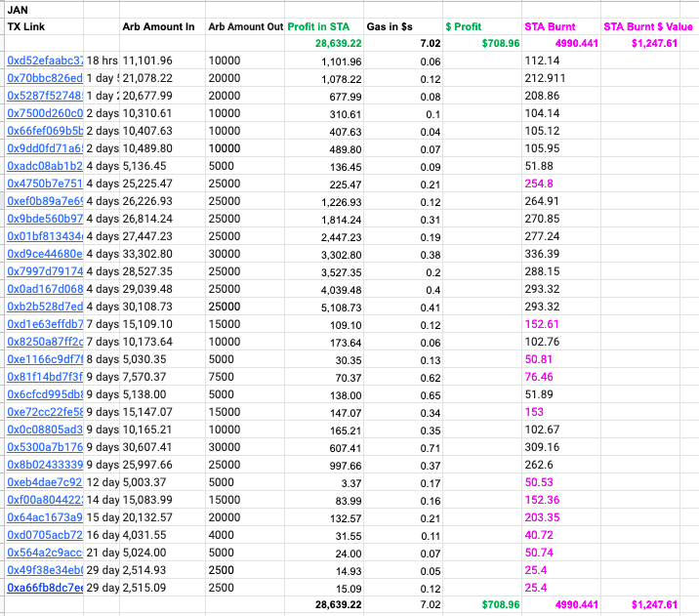Open transaction link 0xd1e63effdb7

pos(45,324)
